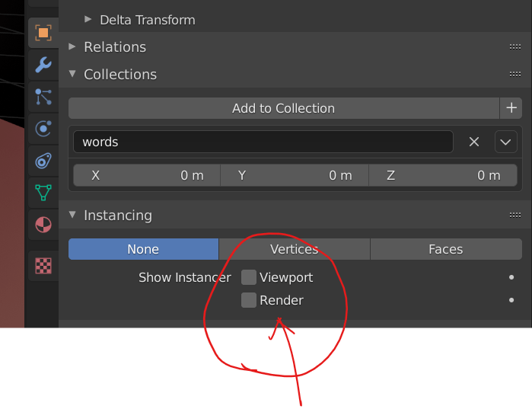Click the plus button beside Add to Collection
This screenshot has width=532, height=409.
tap(511, 108)
